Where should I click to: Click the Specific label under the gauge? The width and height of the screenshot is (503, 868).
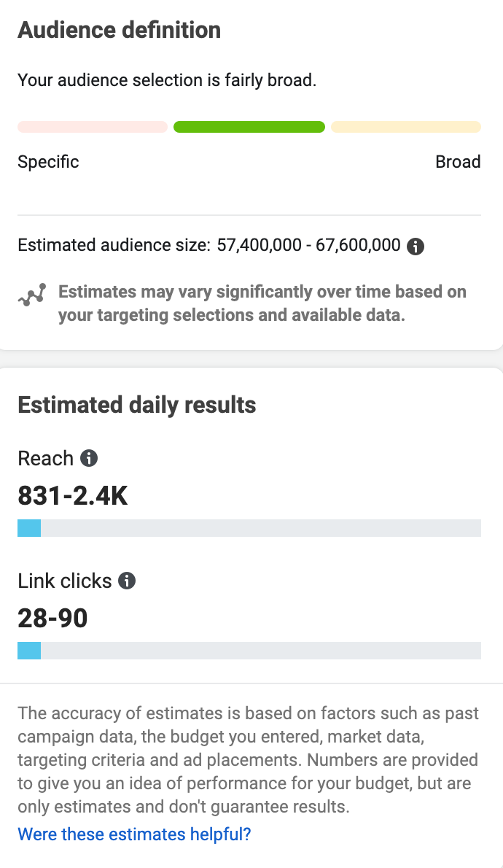(x=48, y=162)
